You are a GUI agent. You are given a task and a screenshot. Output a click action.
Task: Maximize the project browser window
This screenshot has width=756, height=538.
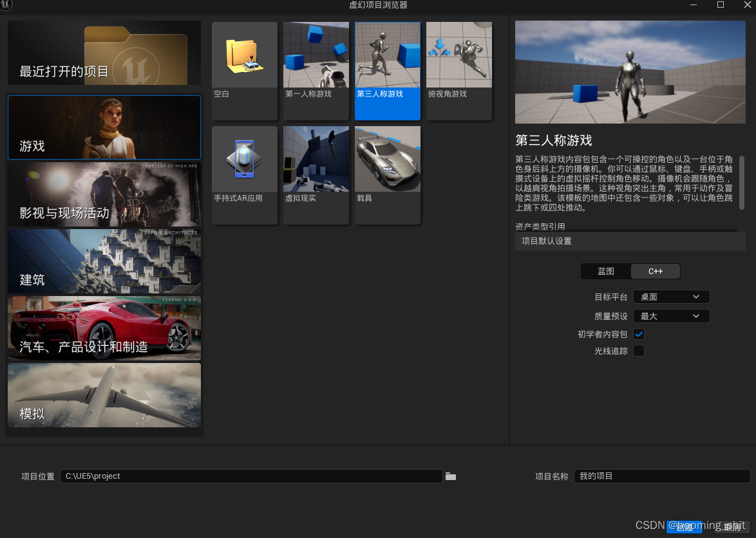pos(721,5)
